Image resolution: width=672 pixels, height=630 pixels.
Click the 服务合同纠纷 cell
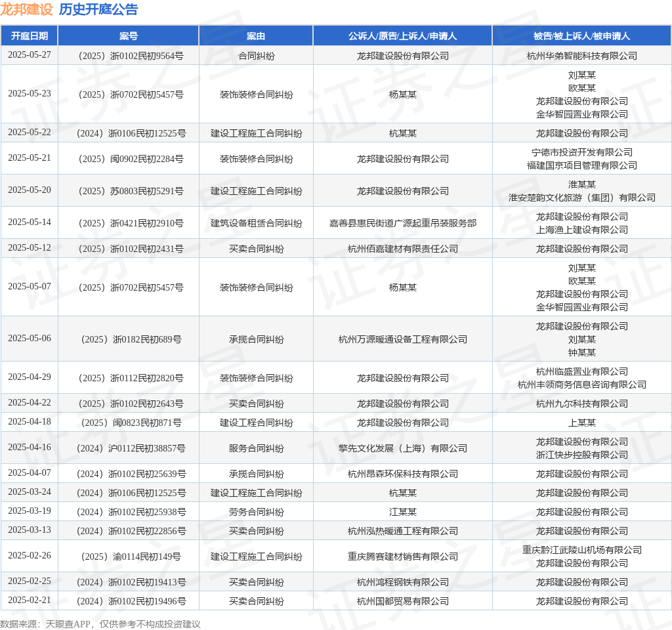click(x=257, y=448)
